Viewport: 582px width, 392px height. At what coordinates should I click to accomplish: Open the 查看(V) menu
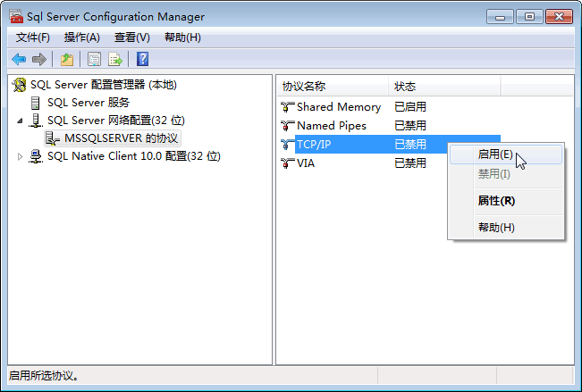pyautogui.click(x=131, y=38)
